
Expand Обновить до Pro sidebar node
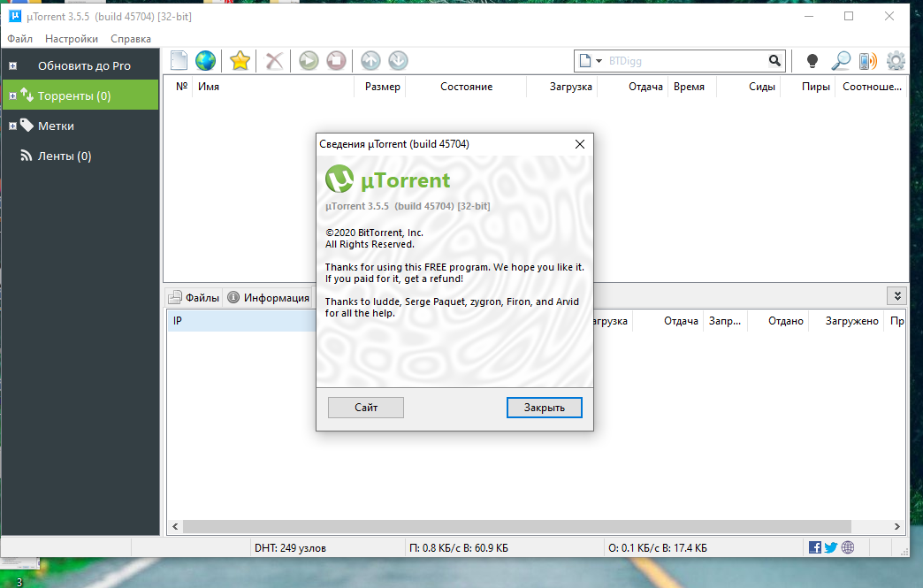coord(12,66)
